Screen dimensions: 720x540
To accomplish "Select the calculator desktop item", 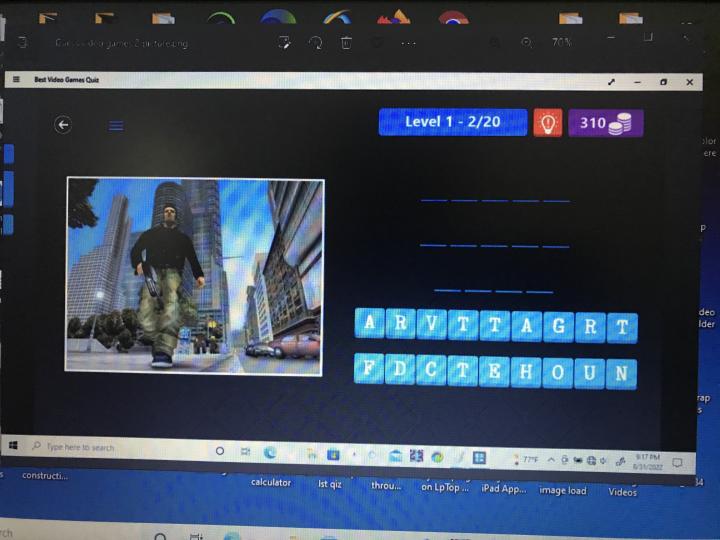I will point(271,483).
